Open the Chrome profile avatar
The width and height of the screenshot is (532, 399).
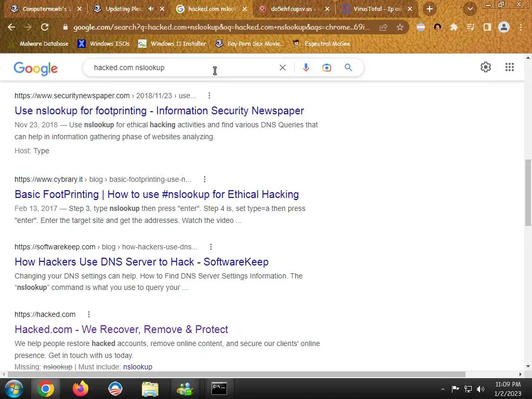[x=504, y=27]
